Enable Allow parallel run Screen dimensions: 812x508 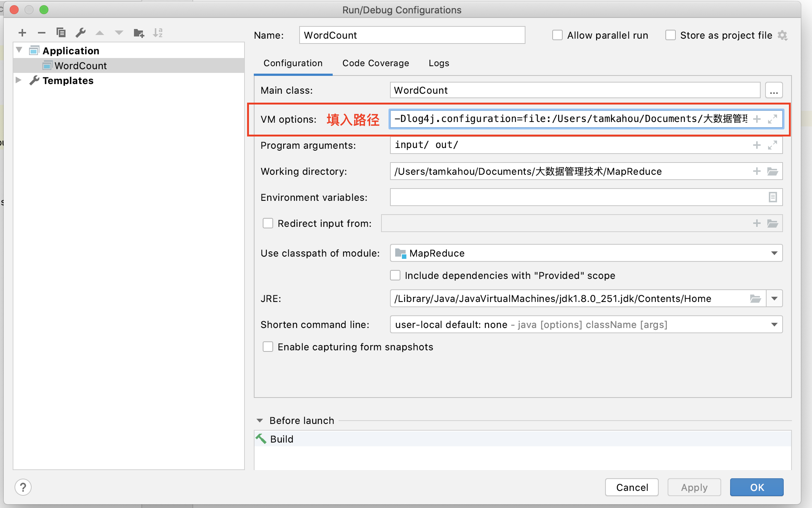pos(557,35)
